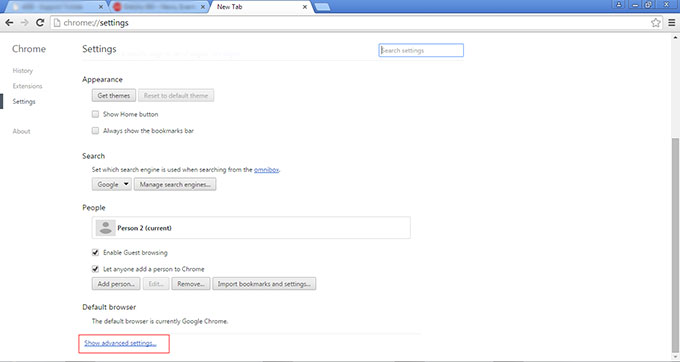
Task: Focus the Search settings field
Action: [421, 50]
